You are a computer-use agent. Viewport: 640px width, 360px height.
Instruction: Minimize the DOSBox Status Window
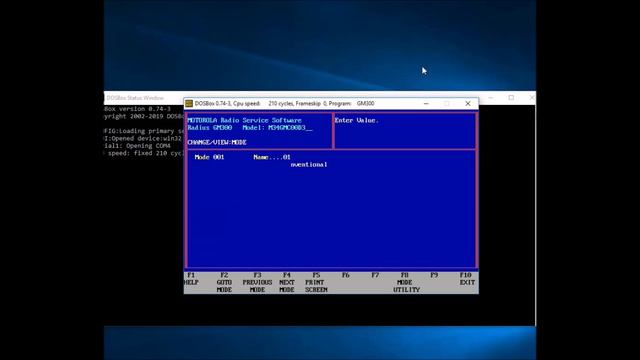click(491, 98)
